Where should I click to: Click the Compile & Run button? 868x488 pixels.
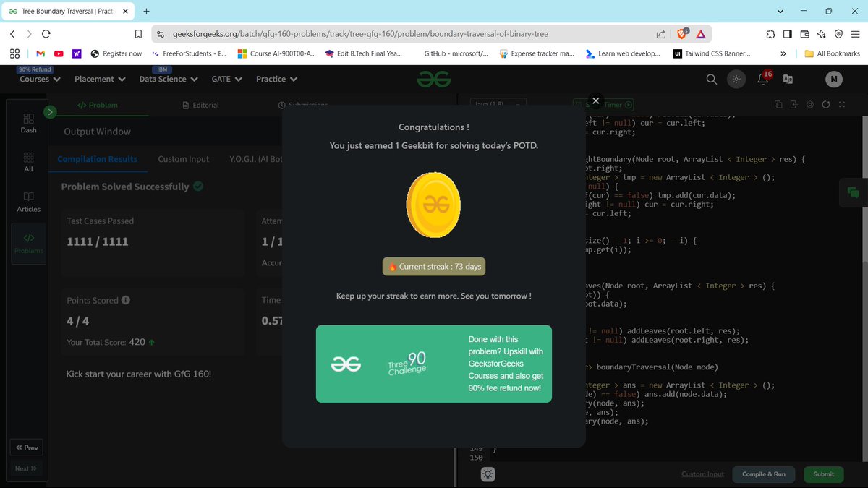[764, 474]
